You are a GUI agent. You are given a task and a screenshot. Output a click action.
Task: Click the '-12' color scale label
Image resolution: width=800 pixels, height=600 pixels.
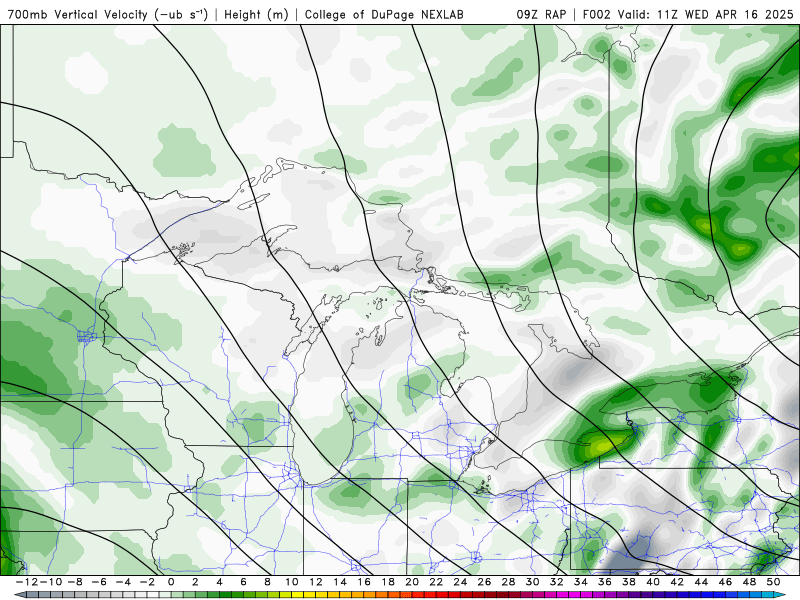coord(26,582)
